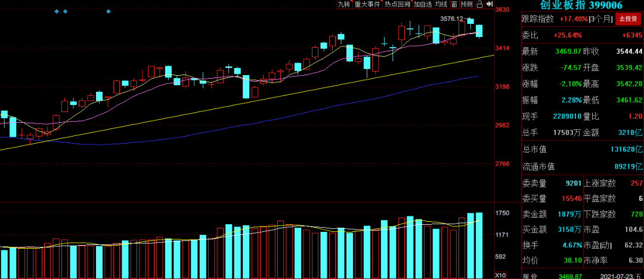Click the 1171 volume axis label
The height and width of the screenshot is (279, 644).
pyautogui.click(x=502, y=235)
